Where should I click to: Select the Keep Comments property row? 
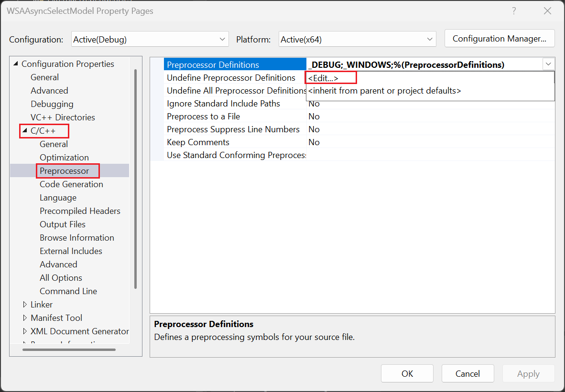point(198,142)
